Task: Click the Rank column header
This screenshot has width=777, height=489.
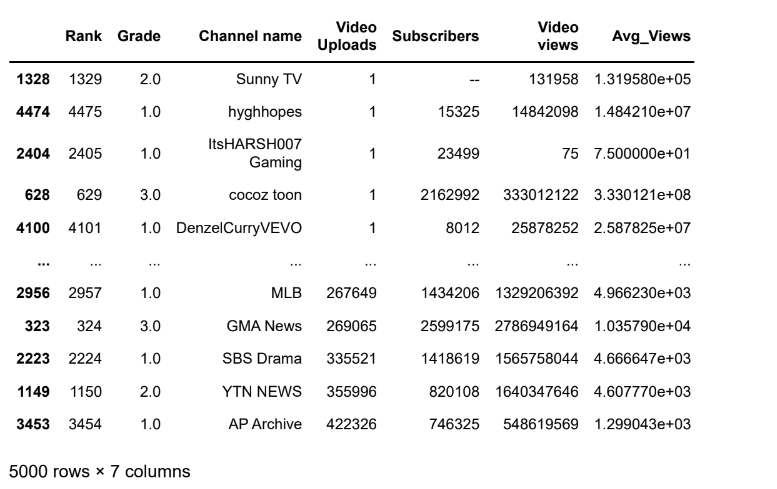Action: [83, 36]
